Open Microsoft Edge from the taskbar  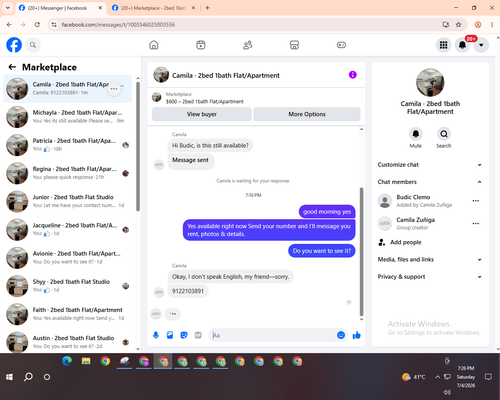(67, 361)
